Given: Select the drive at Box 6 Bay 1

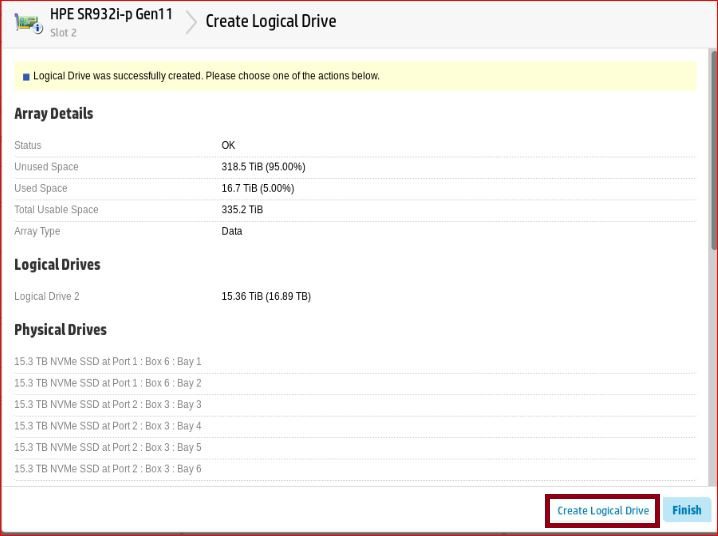Looking at the screenshot, I should (x=108, y=362).
